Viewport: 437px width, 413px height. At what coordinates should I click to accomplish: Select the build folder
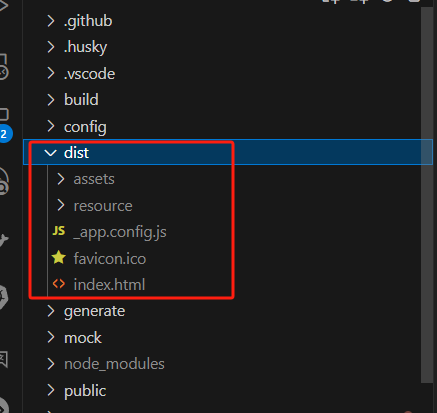[x=81, y=100]
